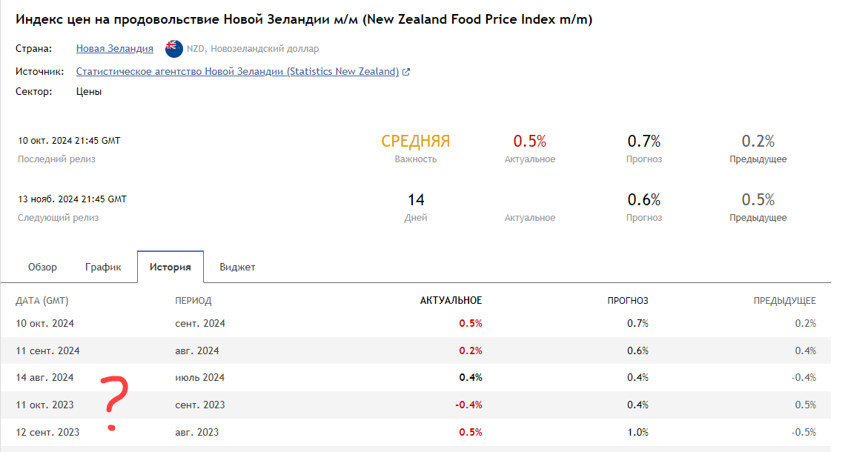868x452 pixels.
Task: Click the ПРОГНОЗ table column header
Action: click(x=628, y=301)
